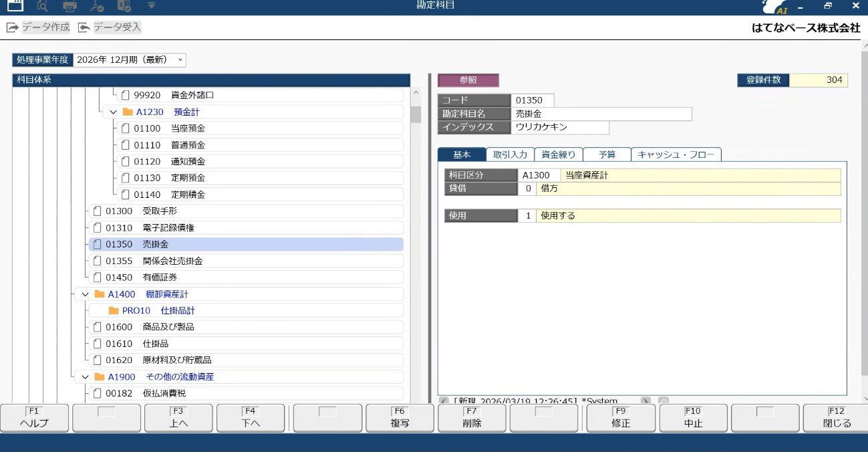Viewport: 868px width, 452px height.
Task: Switch to the 取引入力 tab
Action: (510, 154)
